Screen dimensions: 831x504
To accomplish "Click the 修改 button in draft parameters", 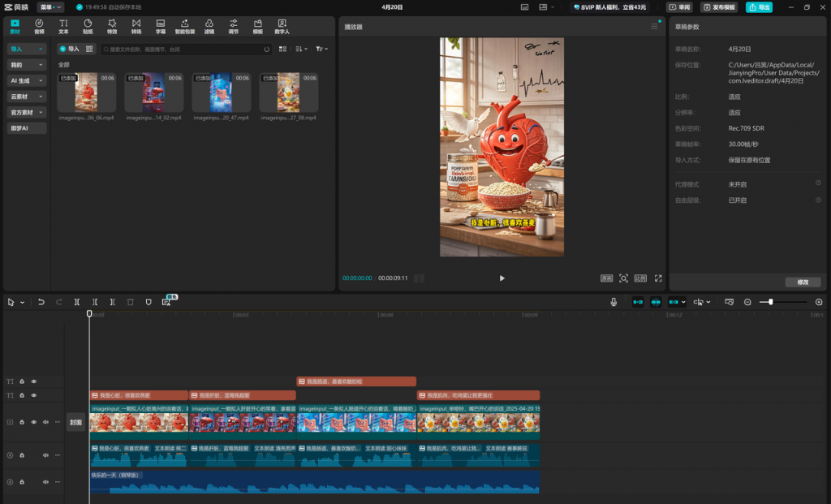I will (803, 282).
